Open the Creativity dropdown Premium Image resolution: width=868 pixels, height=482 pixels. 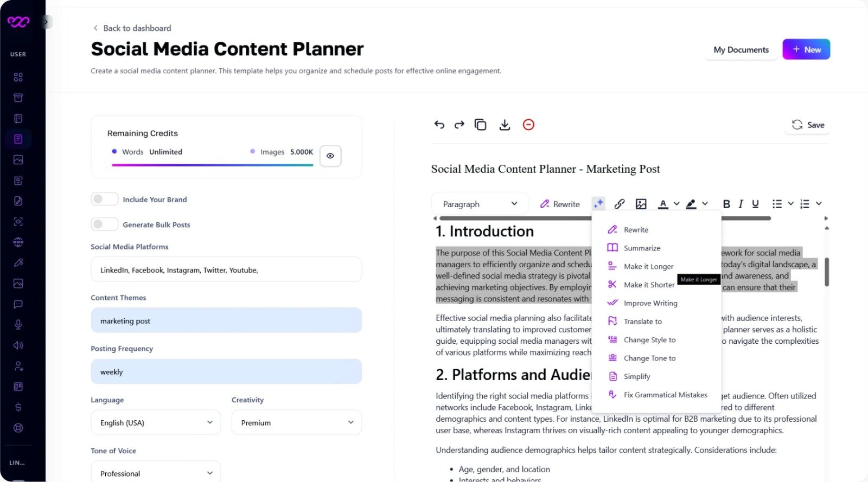[x=297, y=422]
